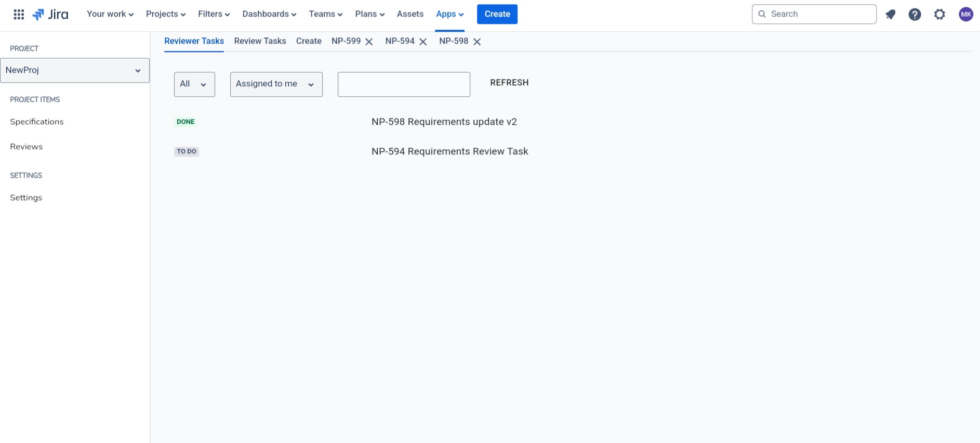Screen dimensions: 980x443
Task: Click the TO DO status badge
Action: 187,151
